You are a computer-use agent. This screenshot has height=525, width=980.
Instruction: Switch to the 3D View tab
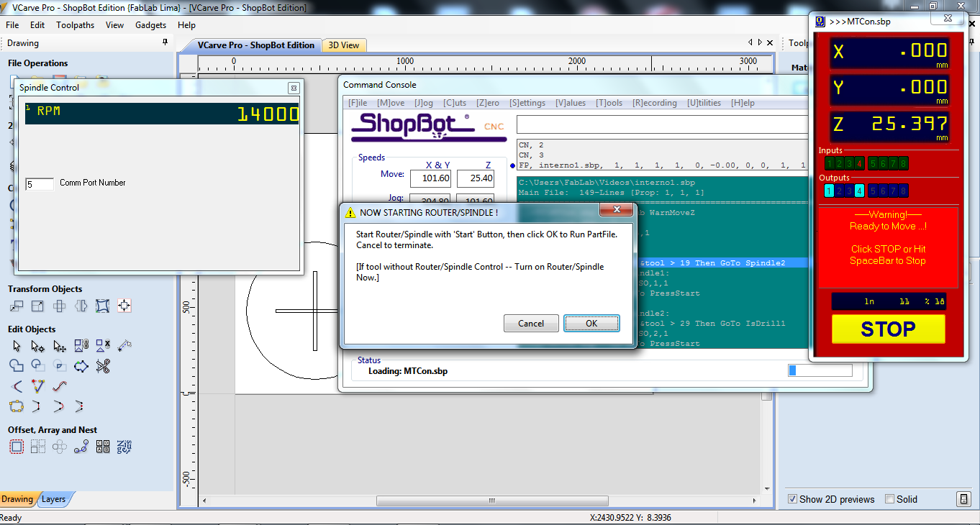click(x=344, y=45)
